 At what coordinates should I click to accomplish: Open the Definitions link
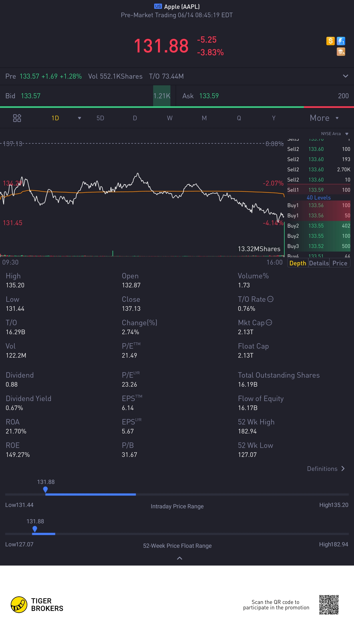(322, 468)
